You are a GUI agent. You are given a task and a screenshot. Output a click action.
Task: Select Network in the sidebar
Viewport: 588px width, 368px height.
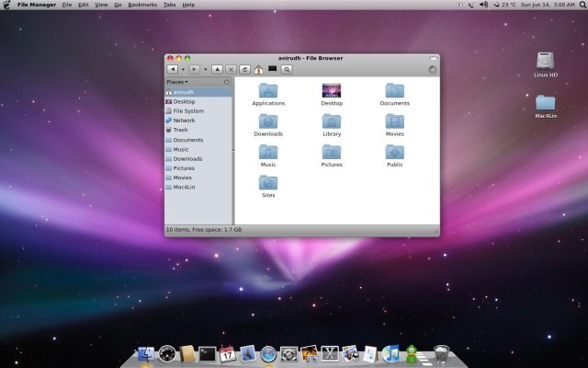184,121
